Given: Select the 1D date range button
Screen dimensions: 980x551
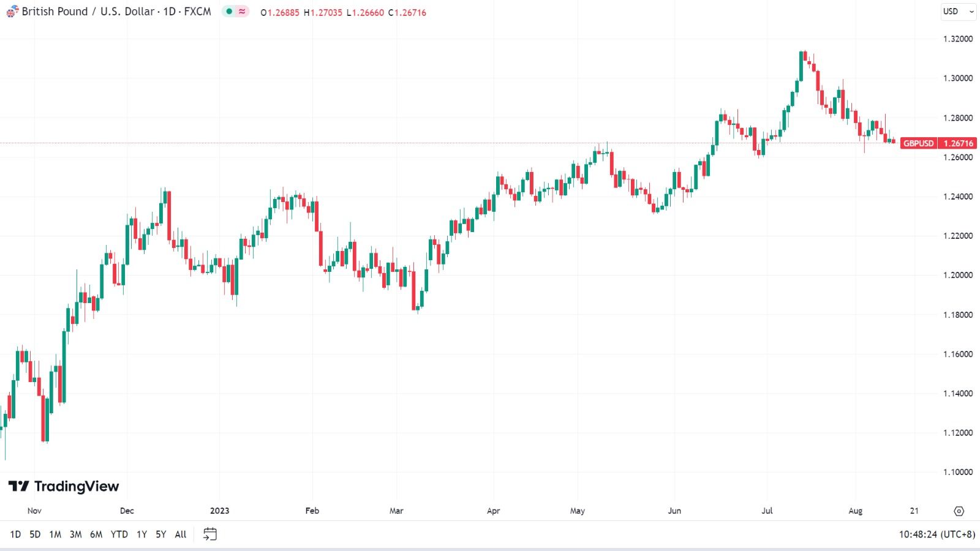Looking at the screenshot, I should pyautogui.click(x=15, y=534).
